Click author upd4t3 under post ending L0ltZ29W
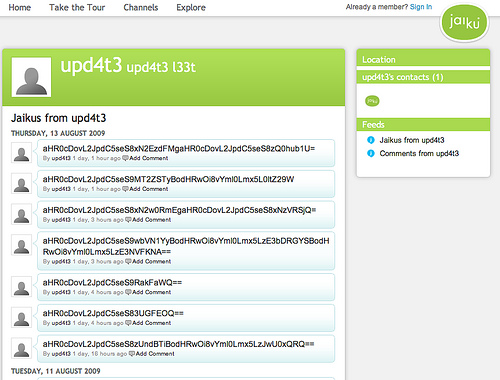Viewport: 500px width, 380px height. coord(61,189)
